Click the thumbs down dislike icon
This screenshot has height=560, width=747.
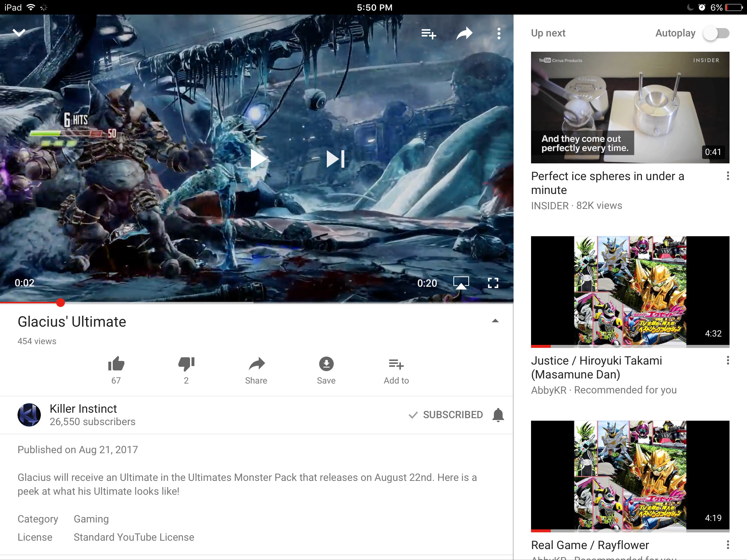click(x=186, y=364)
